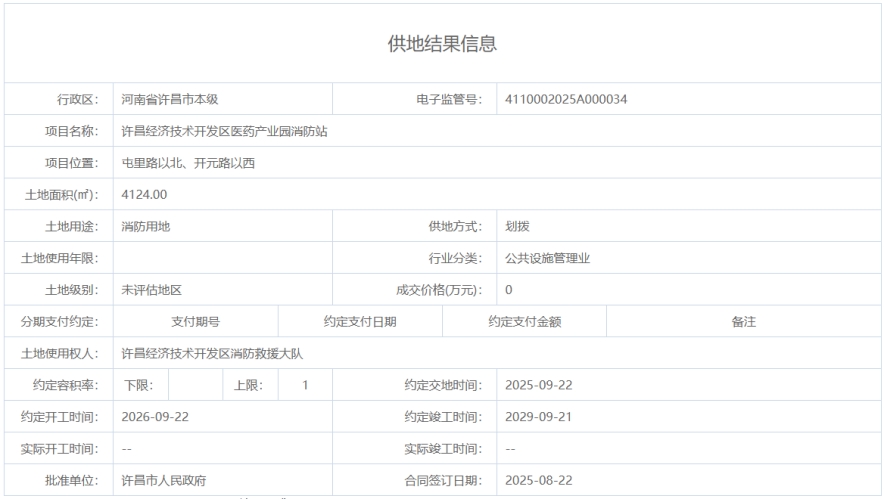Click the 约定支付金额 column header
884x500 pixels.
tap(524, 322)
